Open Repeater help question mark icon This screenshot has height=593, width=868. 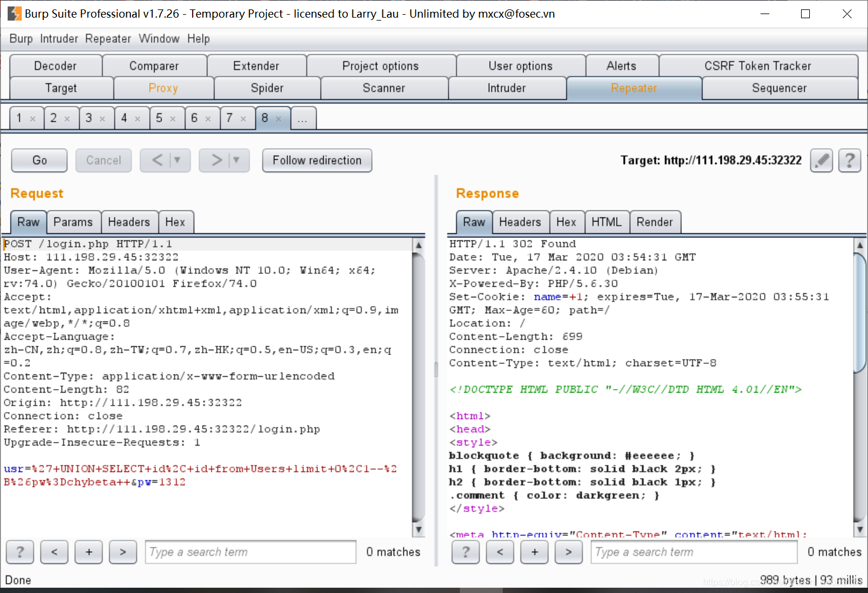coord(849,160)
